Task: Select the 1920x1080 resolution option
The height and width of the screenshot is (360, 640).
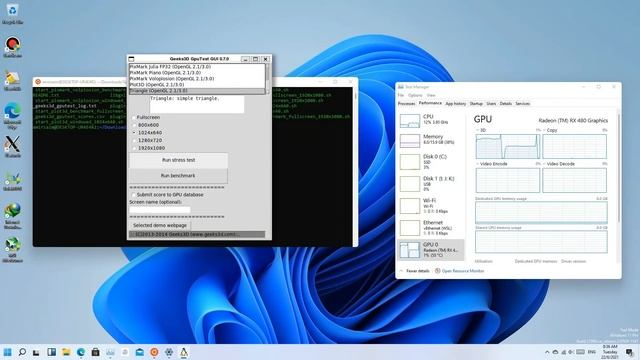Action: coord(149,148)
